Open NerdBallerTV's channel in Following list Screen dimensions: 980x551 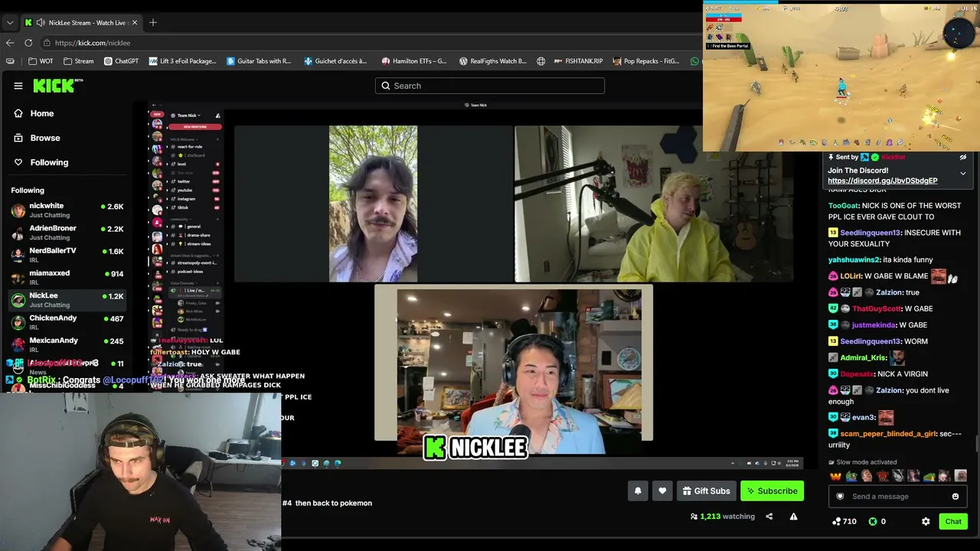(67, 255)
